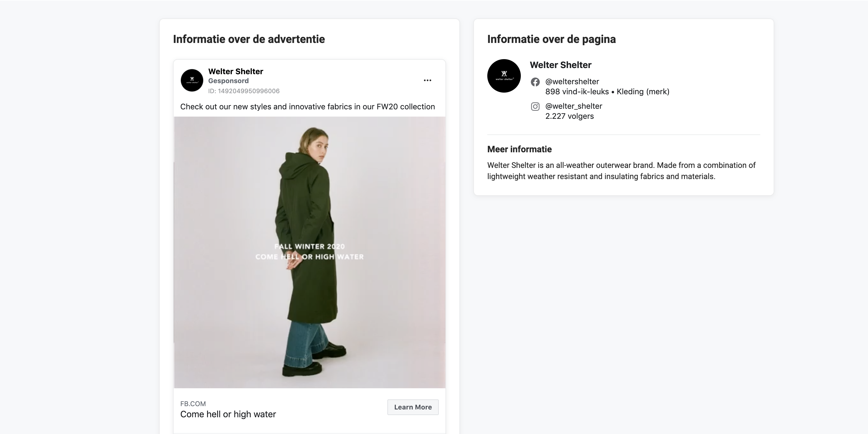The image size is (868, 434).
Task: Click the Instagram icon beside @welter_shelter
Action: click(x=535, y=107)
